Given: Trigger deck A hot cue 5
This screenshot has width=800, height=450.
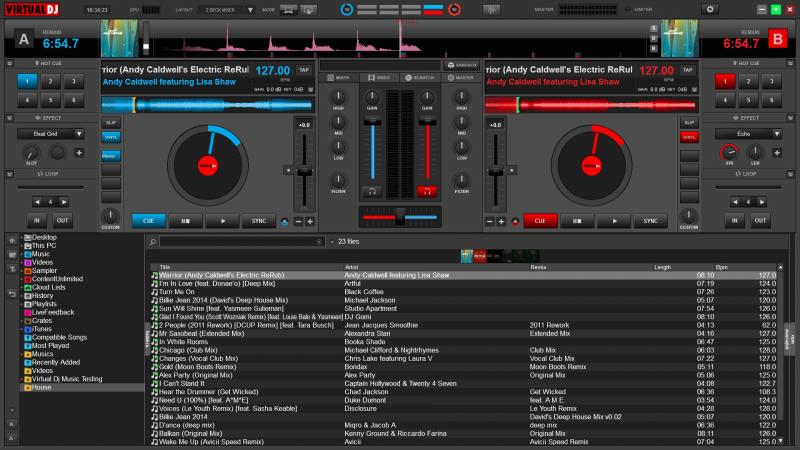Looking at the screenshot, I should [x=51, y=100].
